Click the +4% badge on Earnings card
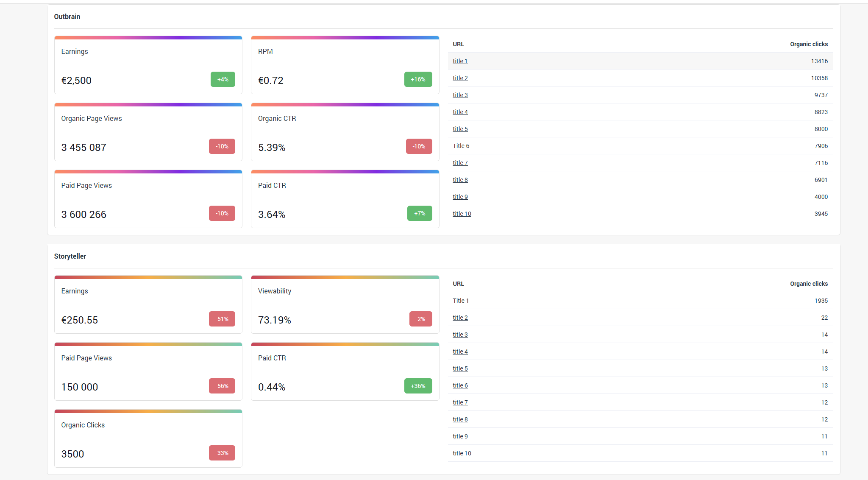 coord(223,79)
